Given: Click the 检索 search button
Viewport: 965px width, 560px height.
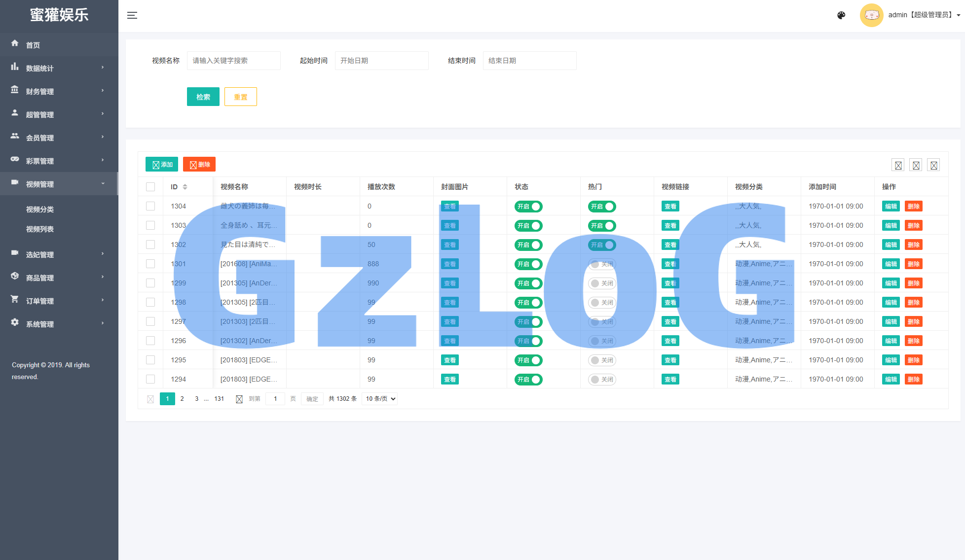Looking at the screenshot, I should [203, 97].
